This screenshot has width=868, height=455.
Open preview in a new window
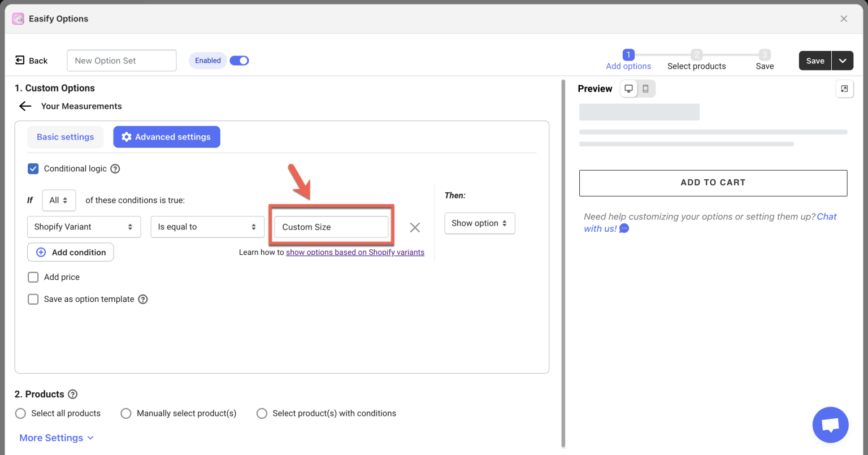(844, 88)
